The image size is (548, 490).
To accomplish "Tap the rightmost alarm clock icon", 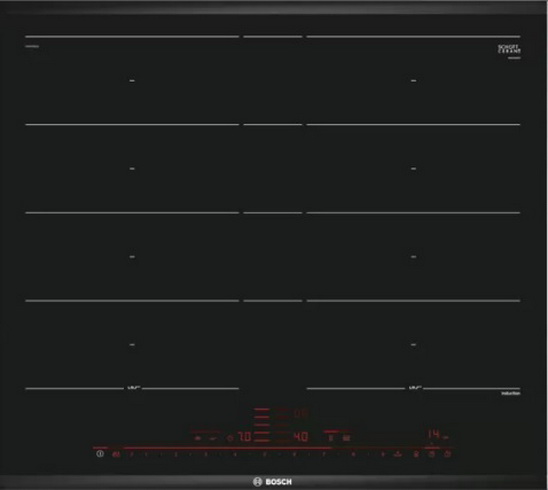I will pyautogui.click(x=447, y=454).
